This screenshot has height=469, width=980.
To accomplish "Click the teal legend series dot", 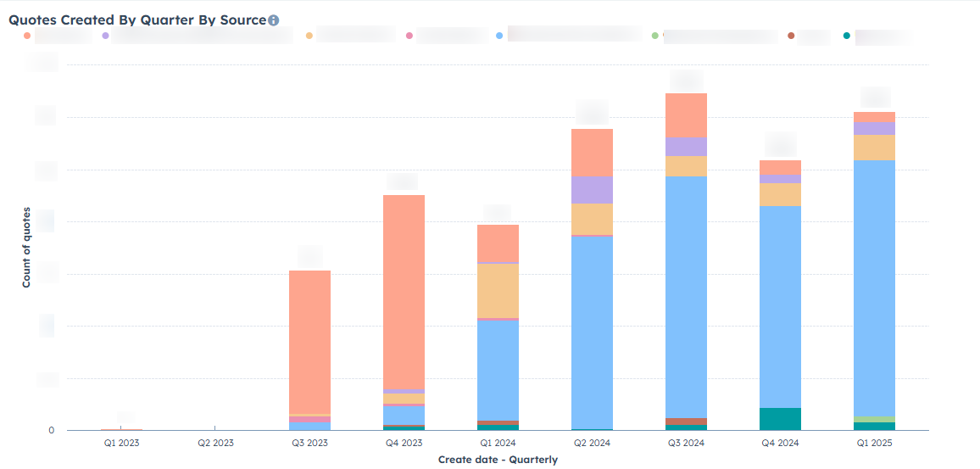I will tap(847, 36).
